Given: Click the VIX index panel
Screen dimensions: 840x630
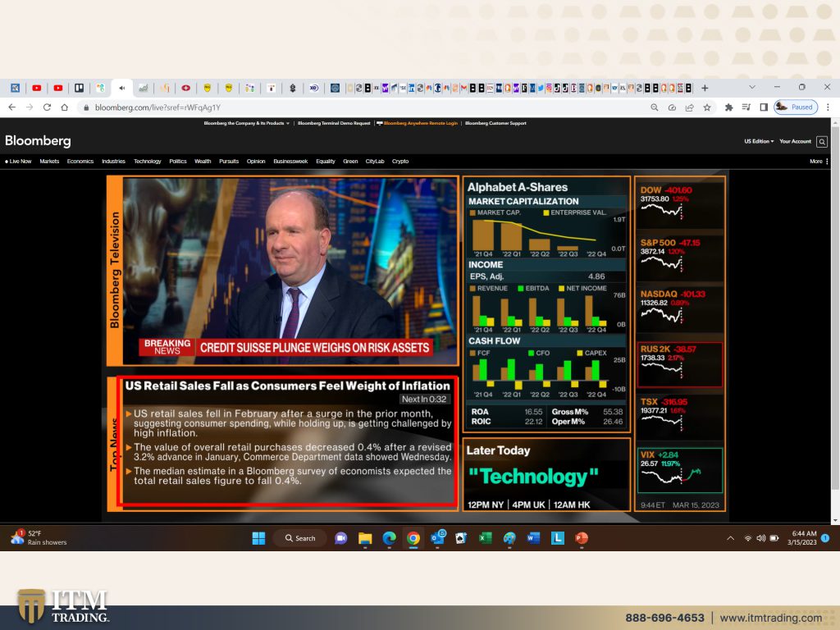Looking at the screenshot, I should [x=680, y=470].
